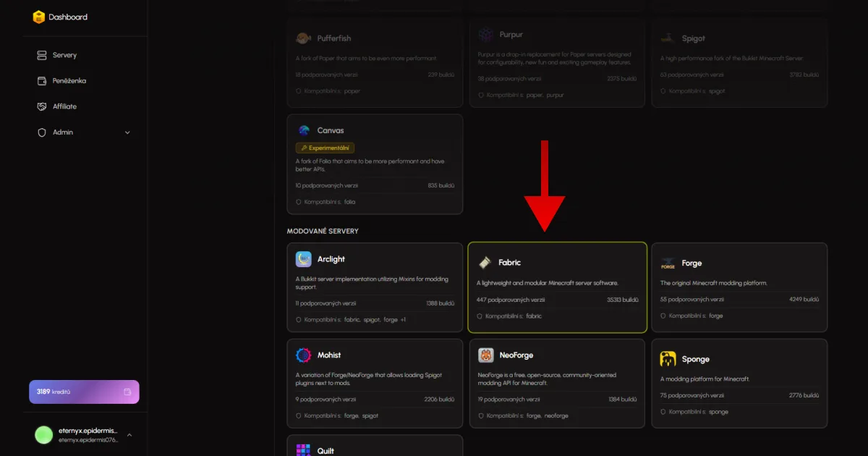Click the 3189 kreditů credits banner
This screenshot has height=456, width=868.
84,392
